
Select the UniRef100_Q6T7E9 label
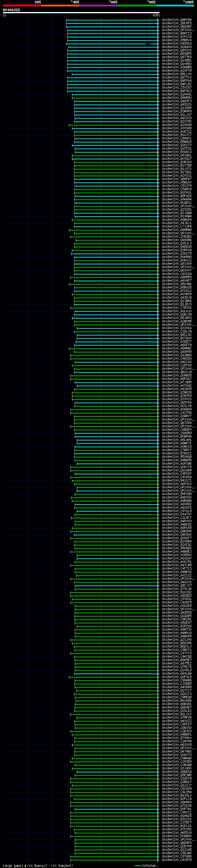[x=177, y=57]
